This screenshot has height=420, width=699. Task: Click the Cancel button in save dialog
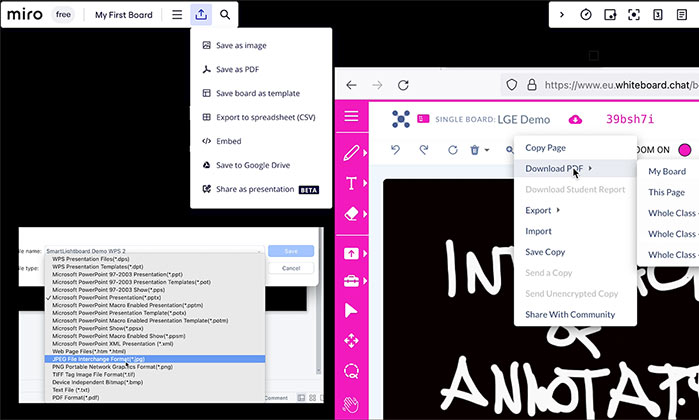tap(291, 268)
